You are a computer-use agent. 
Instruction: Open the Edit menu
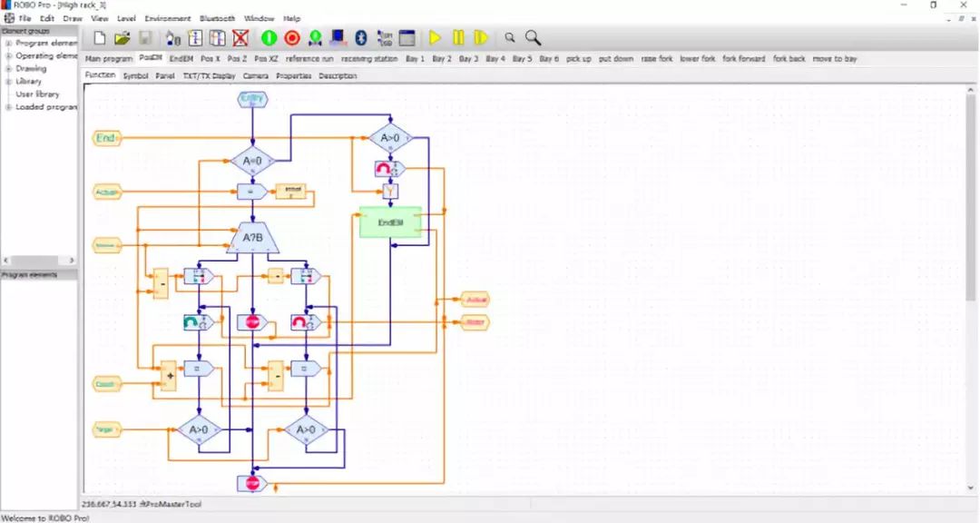47,18
